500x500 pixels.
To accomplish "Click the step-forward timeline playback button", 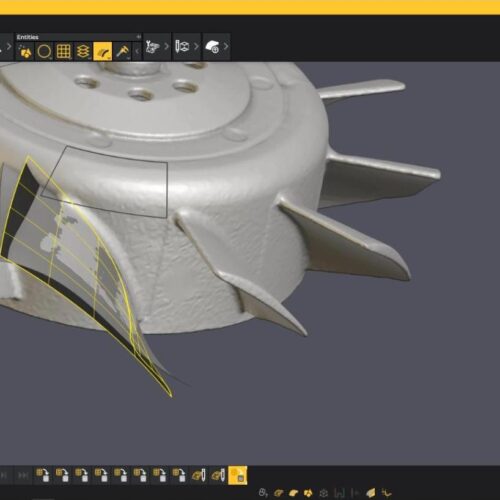I will [x=4, y=475].
